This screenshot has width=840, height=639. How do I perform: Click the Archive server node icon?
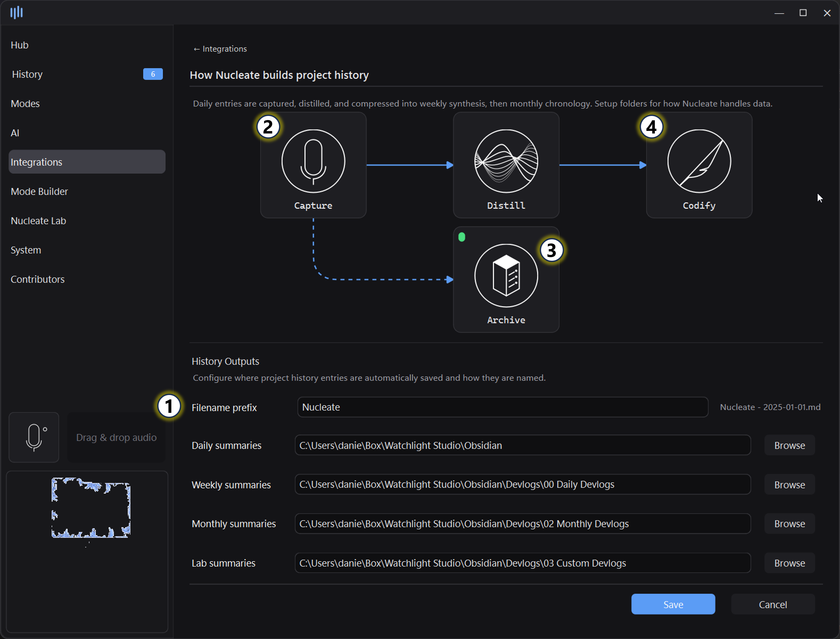point(506,276)
